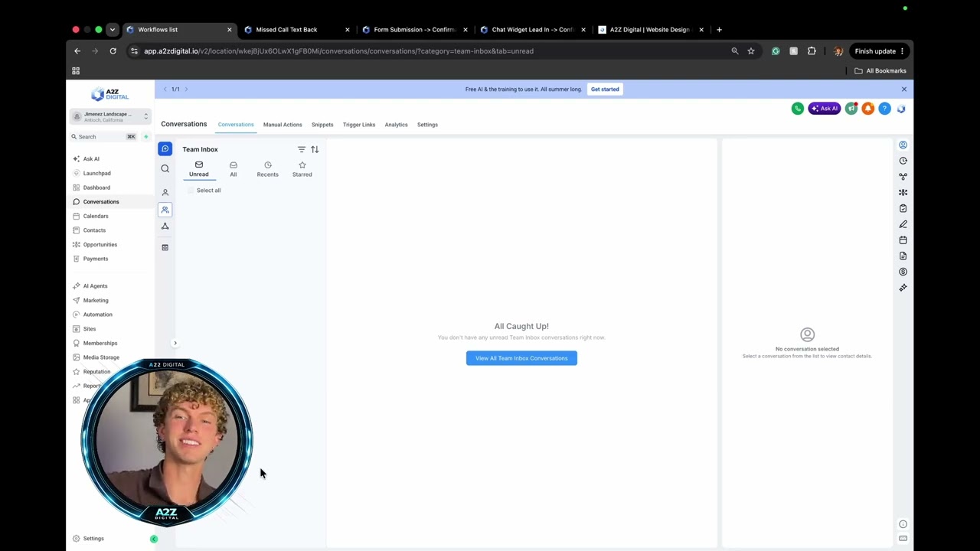The width and height of the screenshot is (980, 551).
Task: Click the Get started banner button
Action: (x=605, y=90)
